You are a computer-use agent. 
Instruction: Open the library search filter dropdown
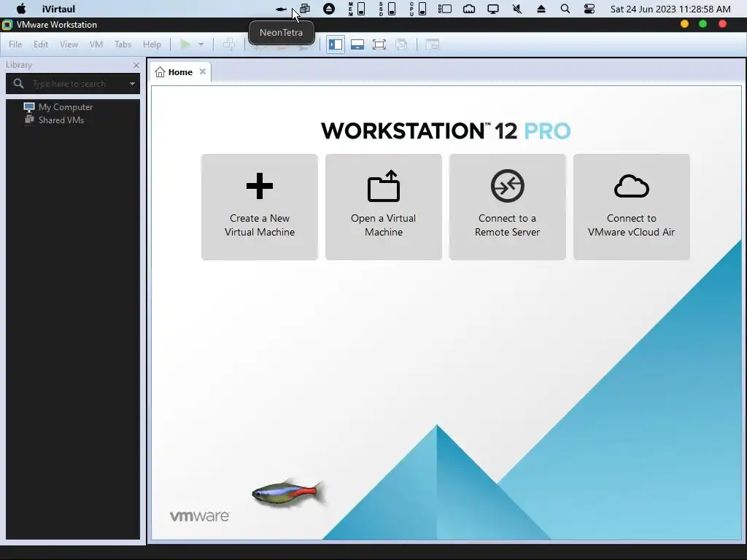pyautogui.click(x=133, y=84)
